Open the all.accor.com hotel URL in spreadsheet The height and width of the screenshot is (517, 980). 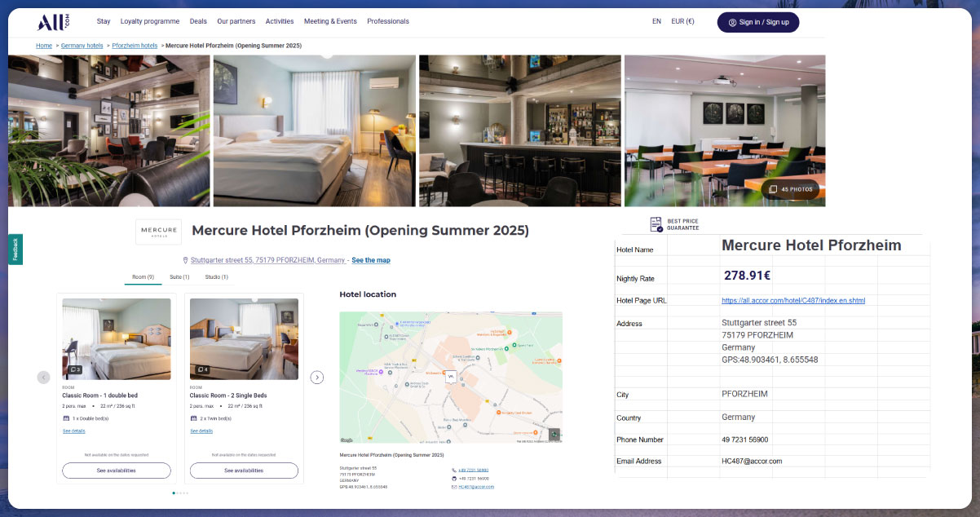pyautogui.click(x=793, y=301)
